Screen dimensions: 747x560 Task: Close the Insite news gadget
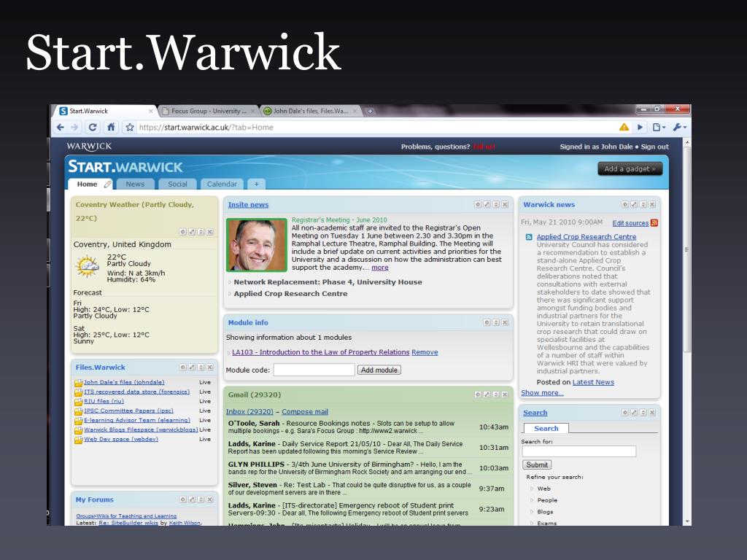coord(505,204)
